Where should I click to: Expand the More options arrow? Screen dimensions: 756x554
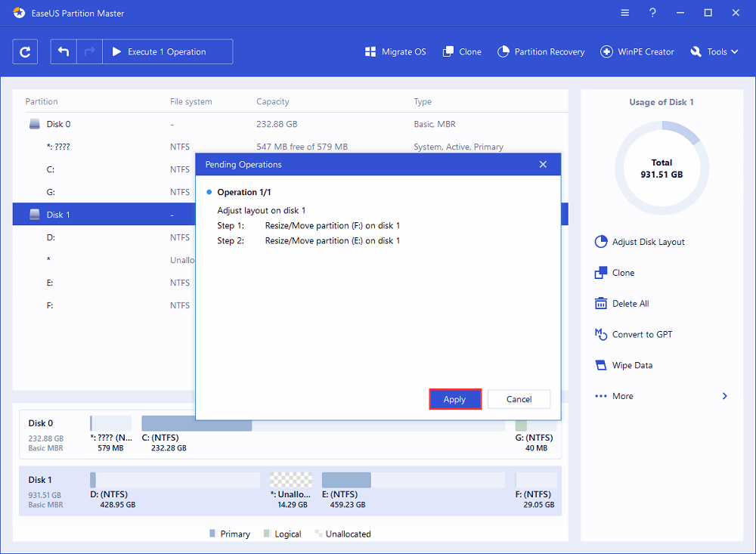tap(724, 396)
